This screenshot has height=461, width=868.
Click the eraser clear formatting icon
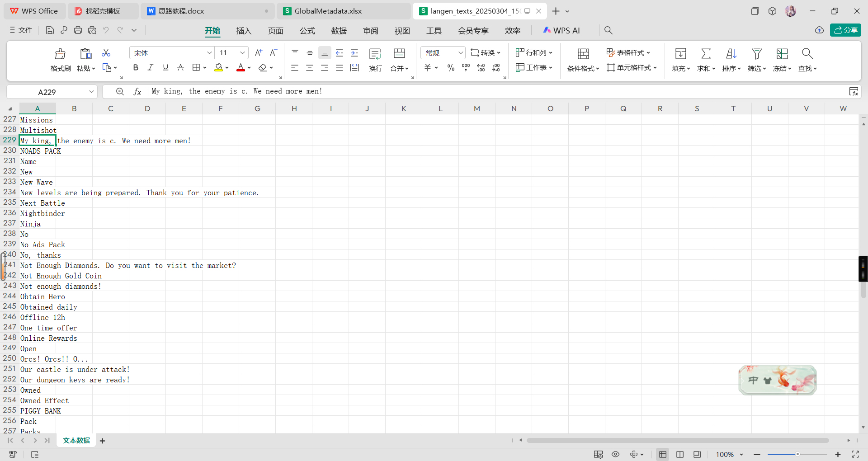click(x=263, y=67)
